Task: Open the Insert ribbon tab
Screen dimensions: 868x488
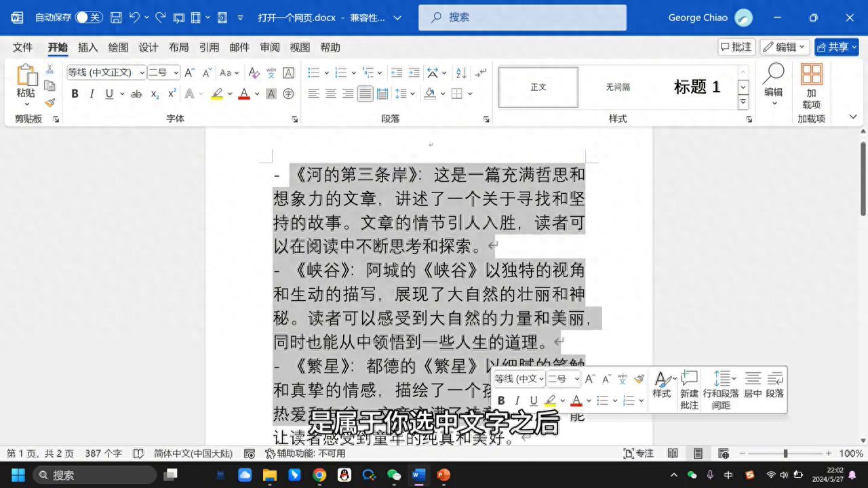Action: click(87, 47)
